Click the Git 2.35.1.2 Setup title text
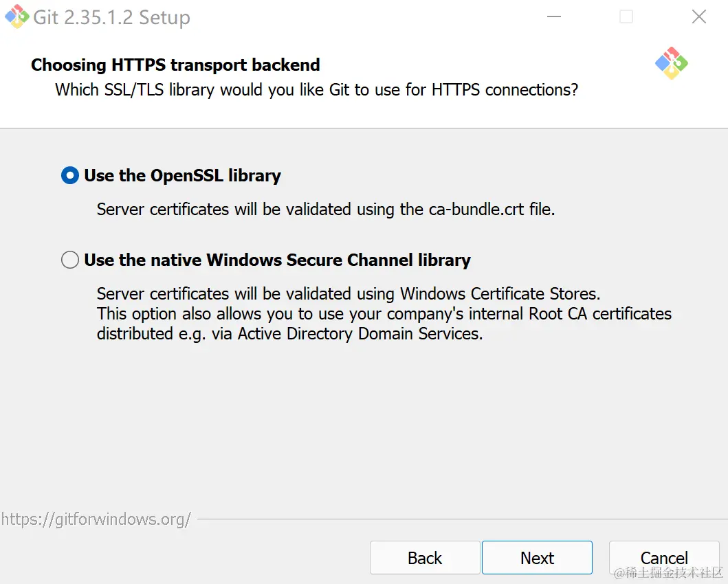 click(111, 17)
